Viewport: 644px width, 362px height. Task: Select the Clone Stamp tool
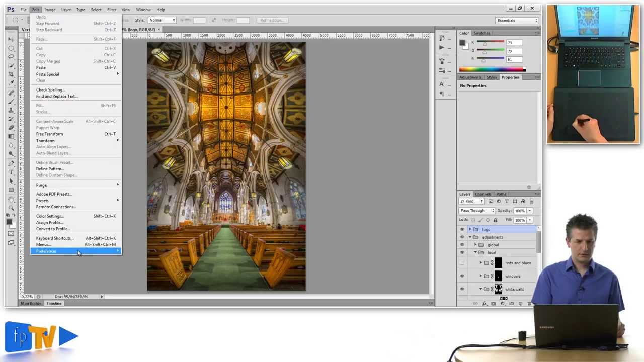[11, 110]
